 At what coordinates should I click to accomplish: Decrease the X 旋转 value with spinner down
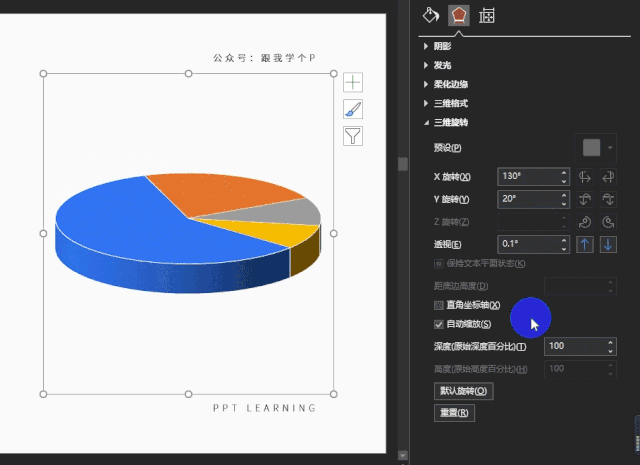click(564, 181)
